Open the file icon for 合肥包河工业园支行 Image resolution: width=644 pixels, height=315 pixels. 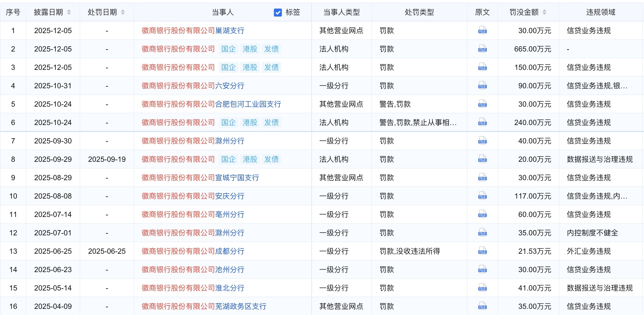[482, 104]
